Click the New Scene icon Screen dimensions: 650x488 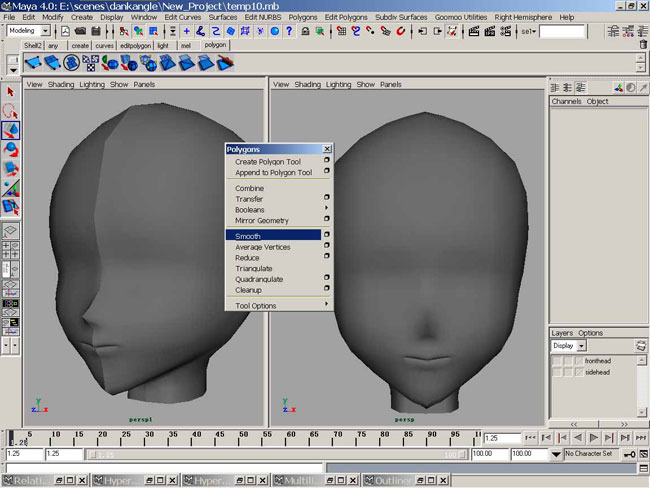[x=65, y=31]
